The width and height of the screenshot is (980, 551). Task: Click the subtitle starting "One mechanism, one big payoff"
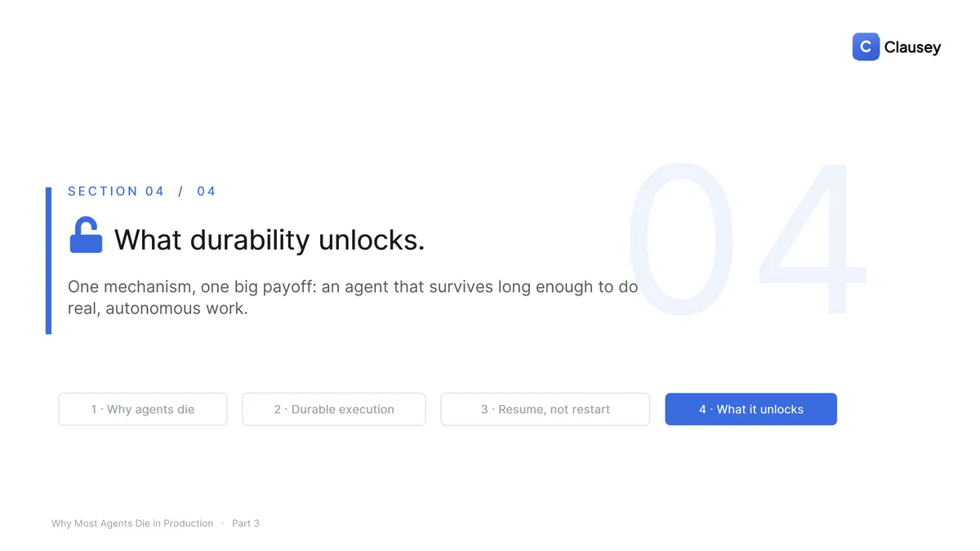point(353,298)
